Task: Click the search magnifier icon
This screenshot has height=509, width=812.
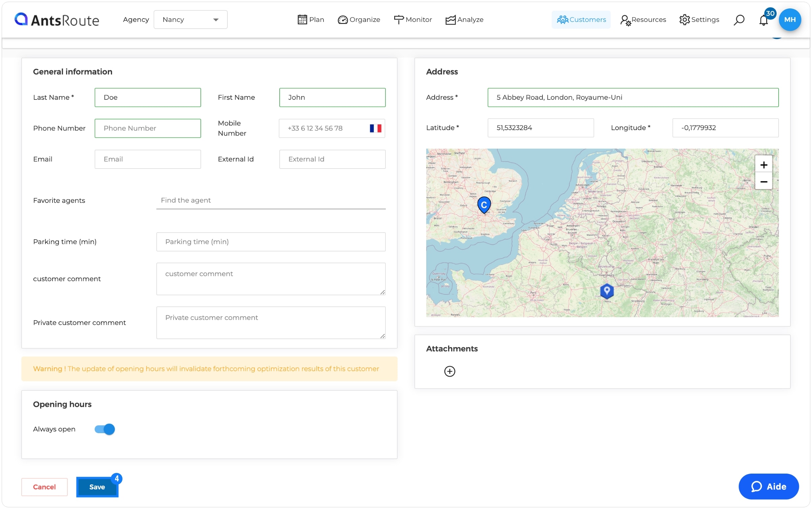Action: 739,20
